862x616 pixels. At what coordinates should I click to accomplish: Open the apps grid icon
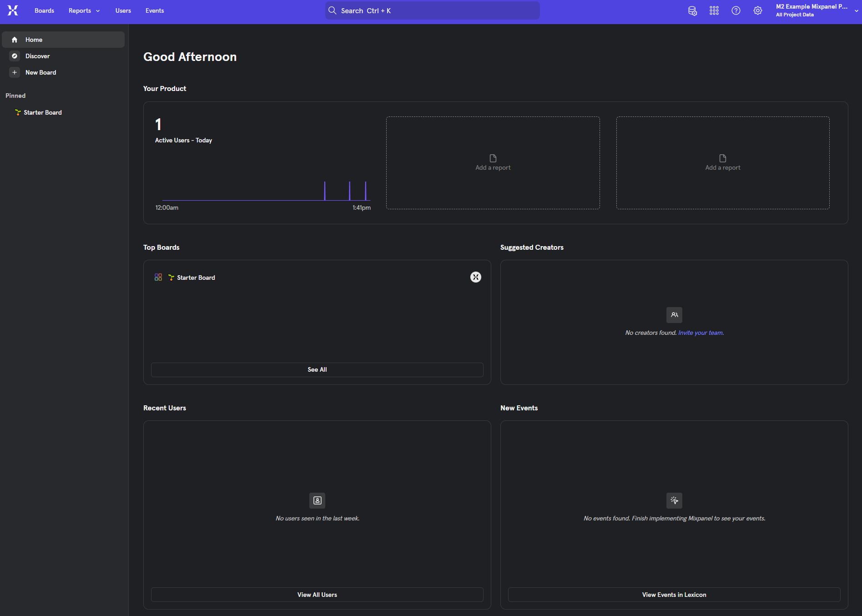pyautogui.click(x=714, y=11)
